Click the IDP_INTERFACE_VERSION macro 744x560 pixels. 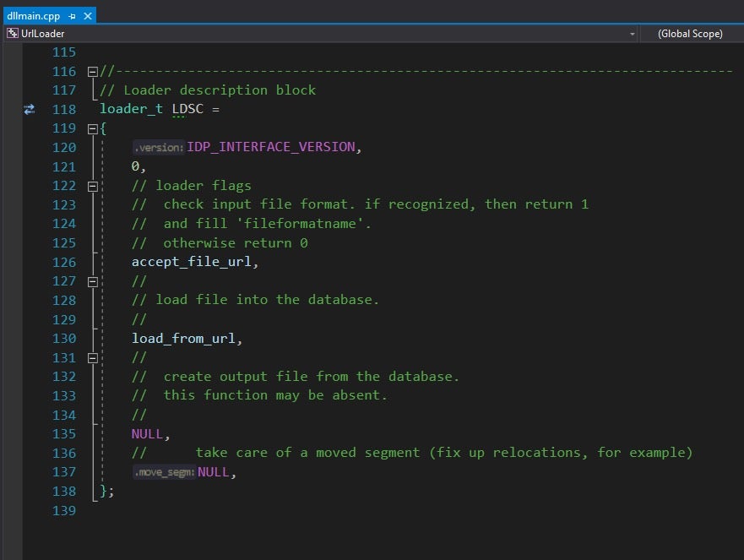click(271, 147)
